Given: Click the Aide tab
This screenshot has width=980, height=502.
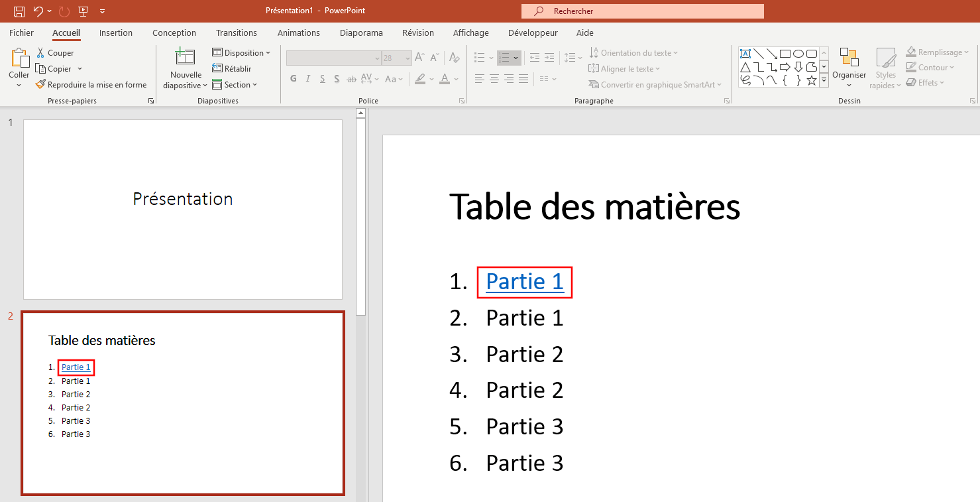Looking at the screenshot, I should (x=585, y=32).
